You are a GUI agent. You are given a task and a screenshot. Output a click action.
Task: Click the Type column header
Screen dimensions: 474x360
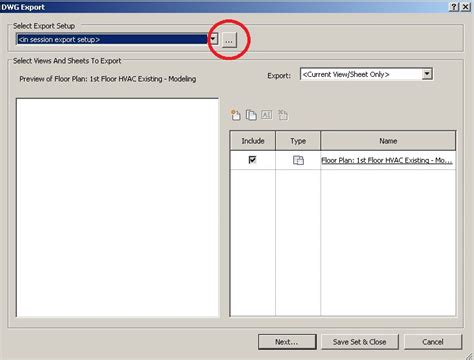click(298, 141)
